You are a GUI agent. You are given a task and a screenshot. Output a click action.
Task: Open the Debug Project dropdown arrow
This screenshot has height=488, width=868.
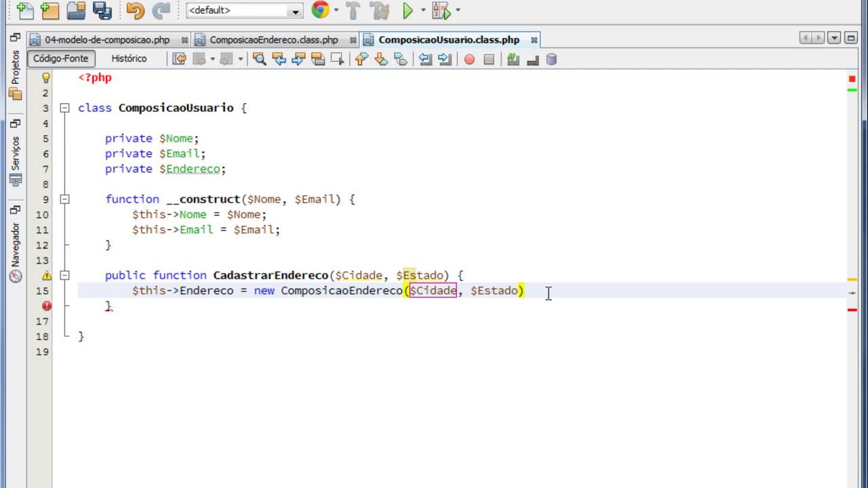458,10
